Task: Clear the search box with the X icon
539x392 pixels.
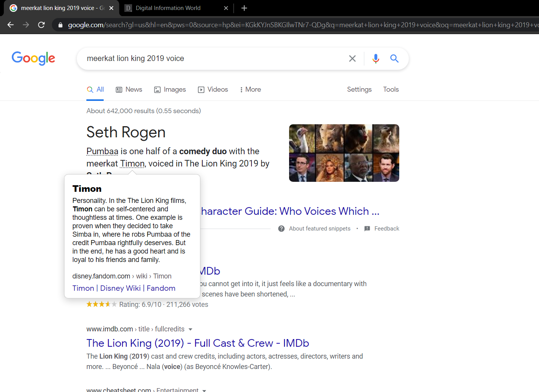Action: 352,58
